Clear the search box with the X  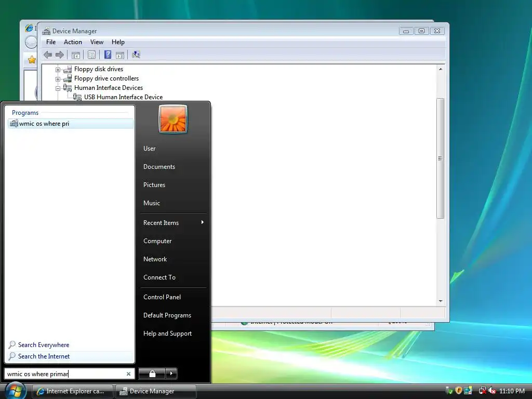click(129, 374)
